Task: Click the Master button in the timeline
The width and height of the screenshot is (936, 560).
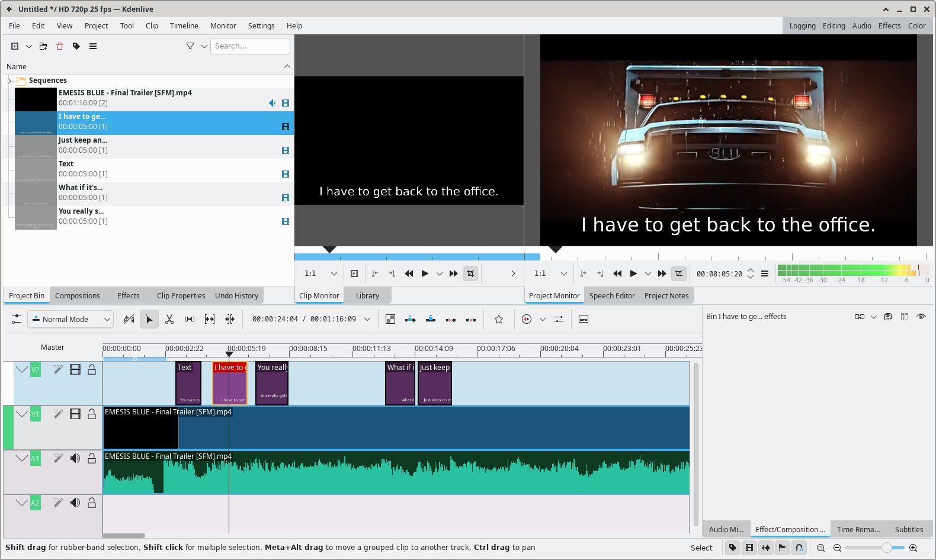Action: 53,347
